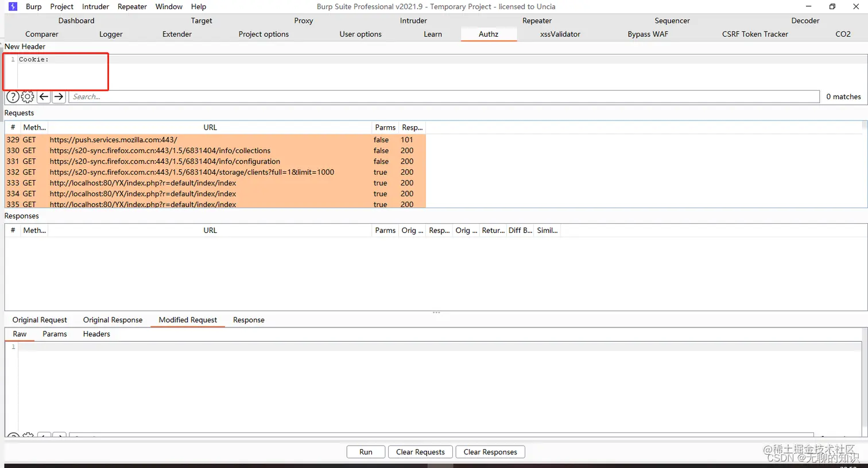868x468 pixels.
Task: Click the New Header search field
Action: coord(444,96)
